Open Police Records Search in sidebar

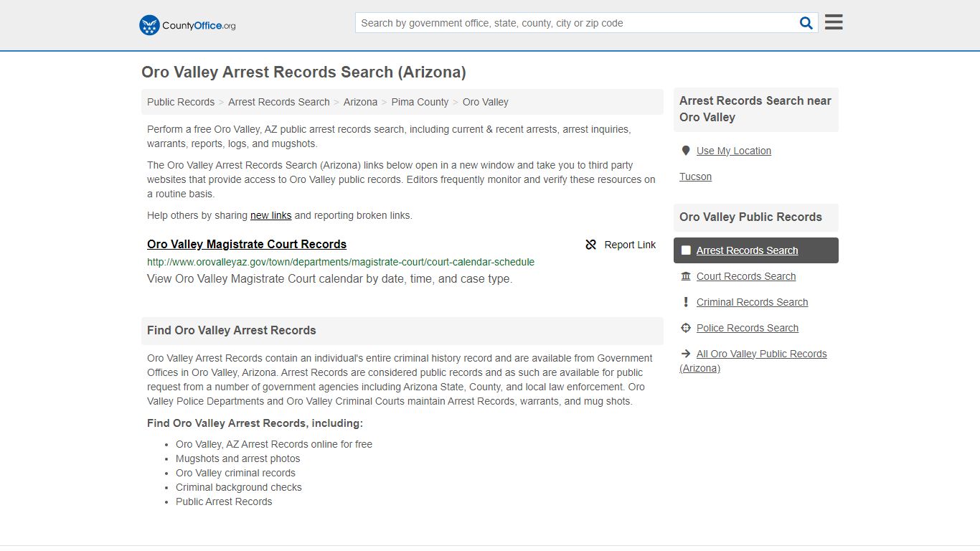pyautogui.click(x=748, y=328)
